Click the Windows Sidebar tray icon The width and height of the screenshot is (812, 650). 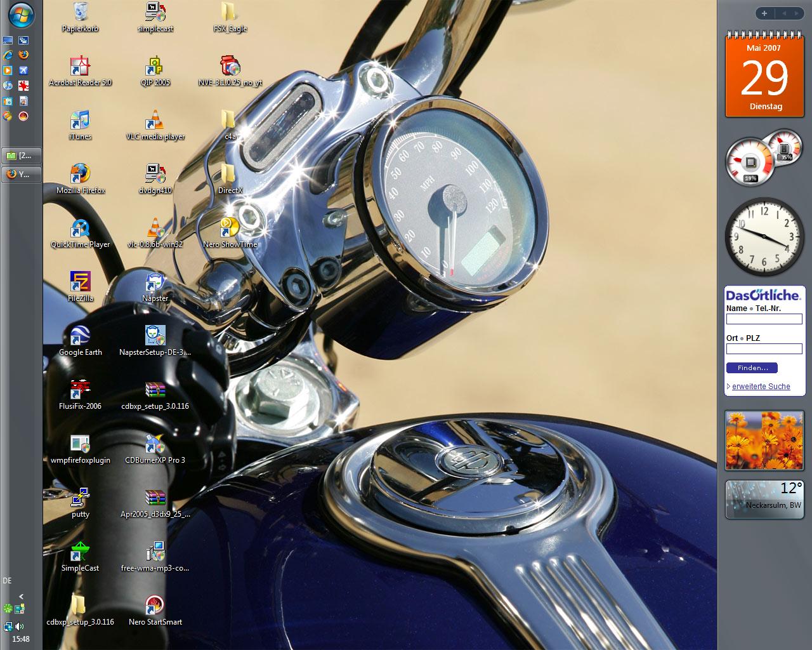pos(20,609)
